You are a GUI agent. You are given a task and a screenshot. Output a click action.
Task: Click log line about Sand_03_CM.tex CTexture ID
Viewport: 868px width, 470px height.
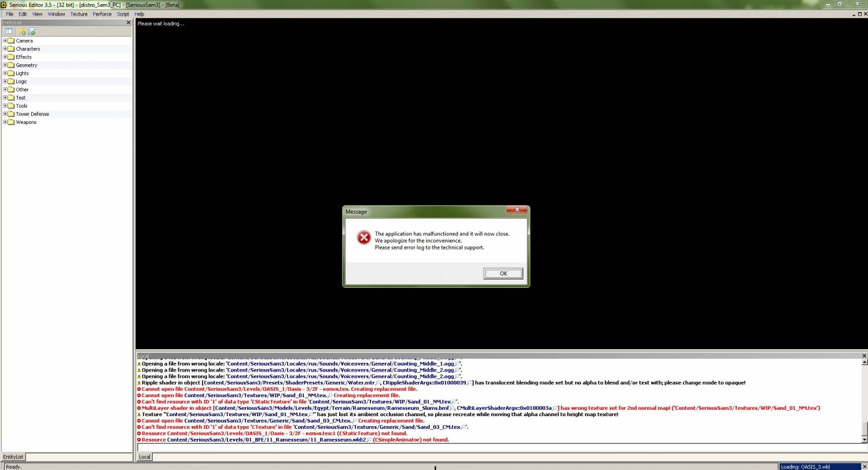(303, 427)
